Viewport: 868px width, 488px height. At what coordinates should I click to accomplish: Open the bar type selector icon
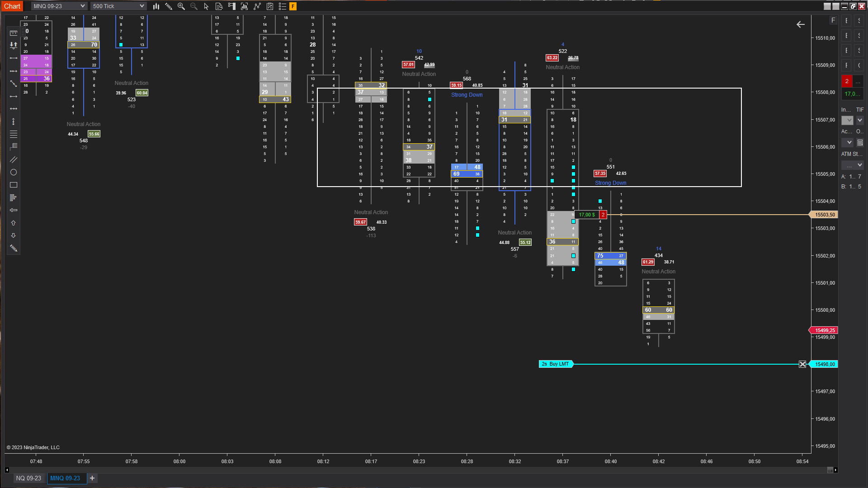(156, 6)
